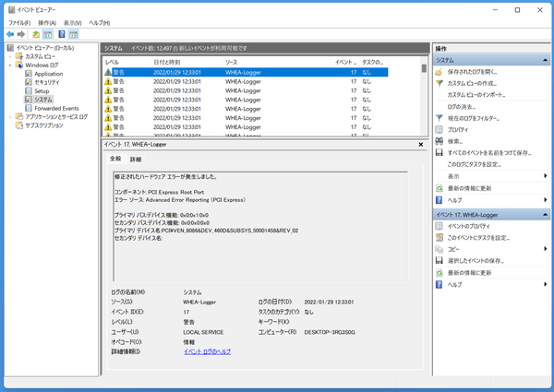Click the back arrow in the toolbar
Screen dimensions: 554x392
9,34
